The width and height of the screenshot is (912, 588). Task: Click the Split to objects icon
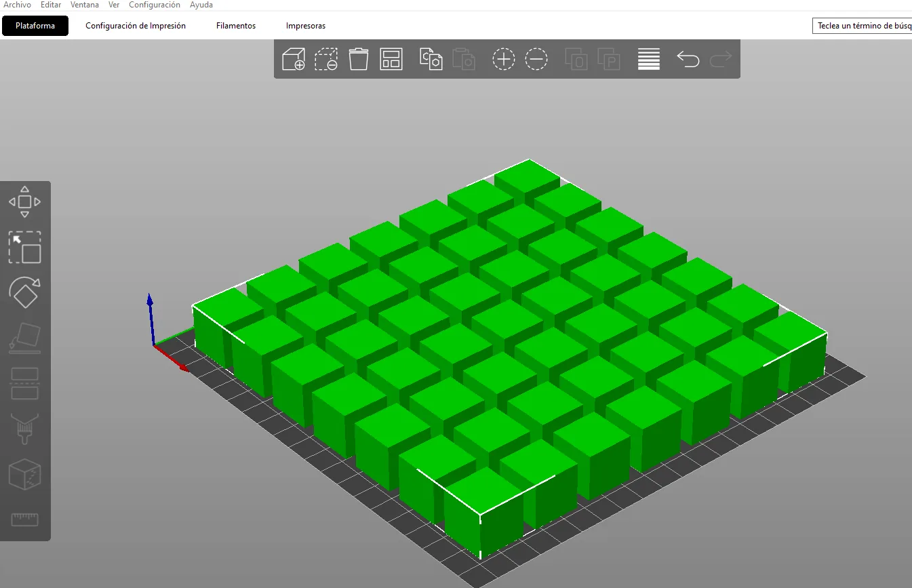click(576, 59)
